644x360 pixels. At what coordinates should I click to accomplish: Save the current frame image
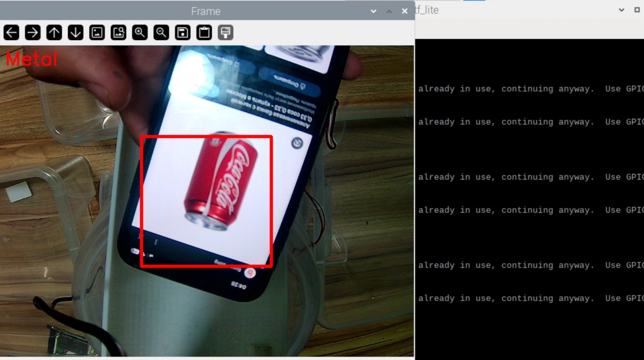pyautogui.click(x=183, y=33)
